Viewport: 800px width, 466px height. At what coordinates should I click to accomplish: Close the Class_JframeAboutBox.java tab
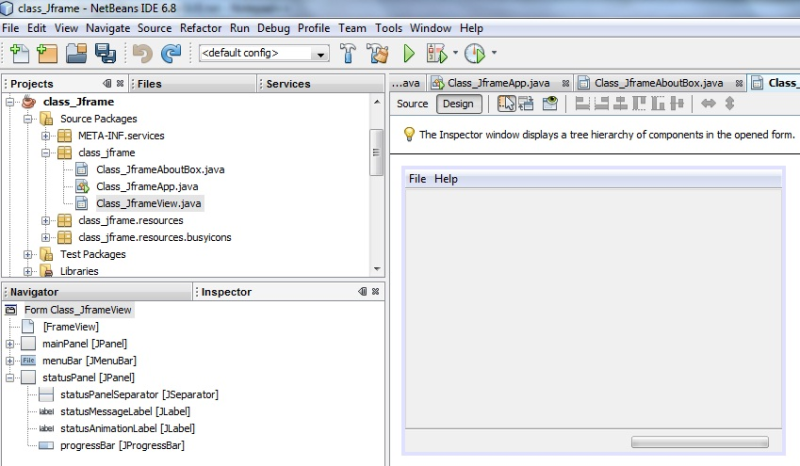pos(739,83)
